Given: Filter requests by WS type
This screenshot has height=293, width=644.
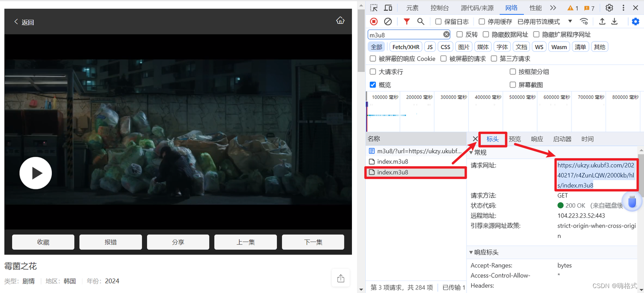Looking at the screenshot, I should pos(539,47).
